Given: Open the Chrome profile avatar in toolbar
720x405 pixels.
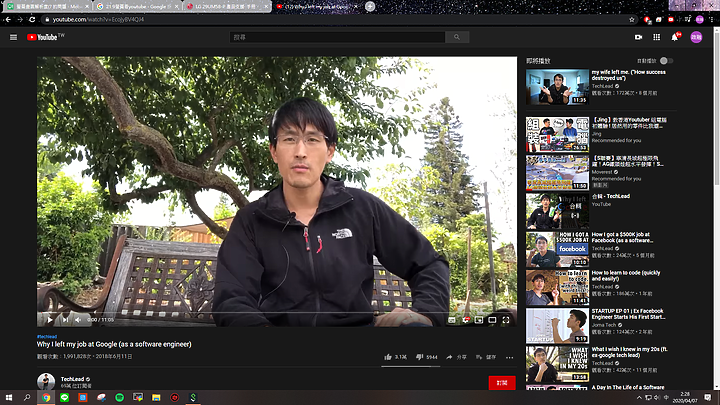Looking at the screenshot, I should (699, 19).
